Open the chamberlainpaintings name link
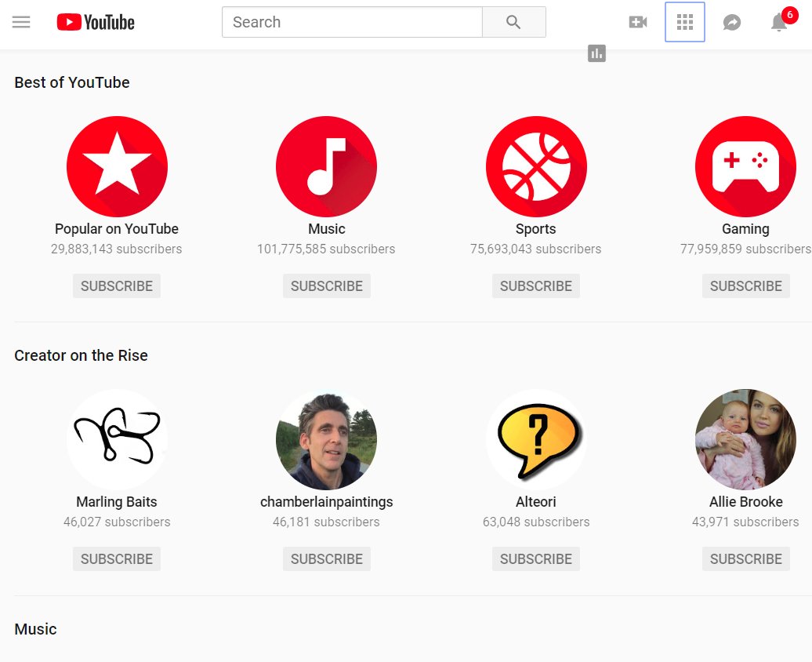The image size is (812, 662). 326,502
